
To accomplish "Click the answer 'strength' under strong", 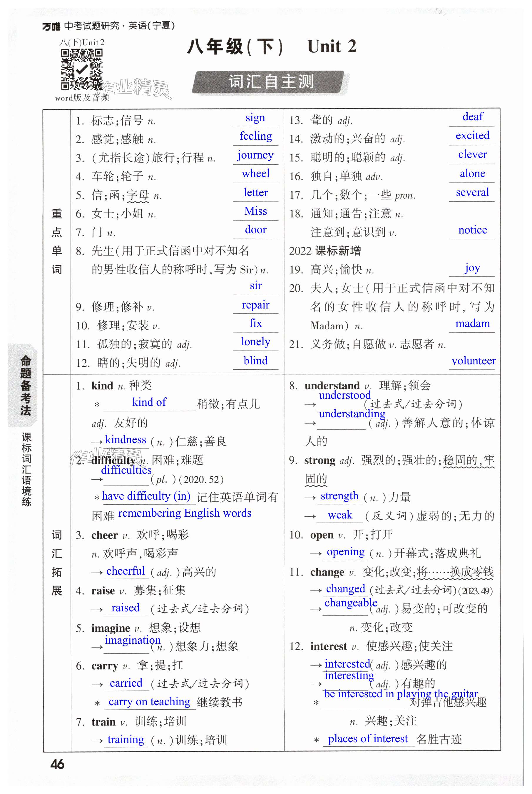I will (339, 496).
